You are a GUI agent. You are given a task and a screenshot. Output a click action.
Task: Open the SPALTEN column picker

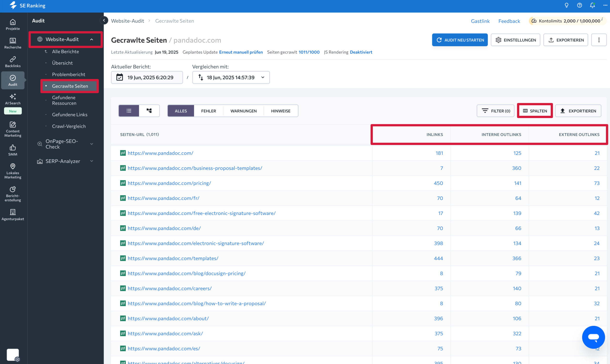(535, 111)
